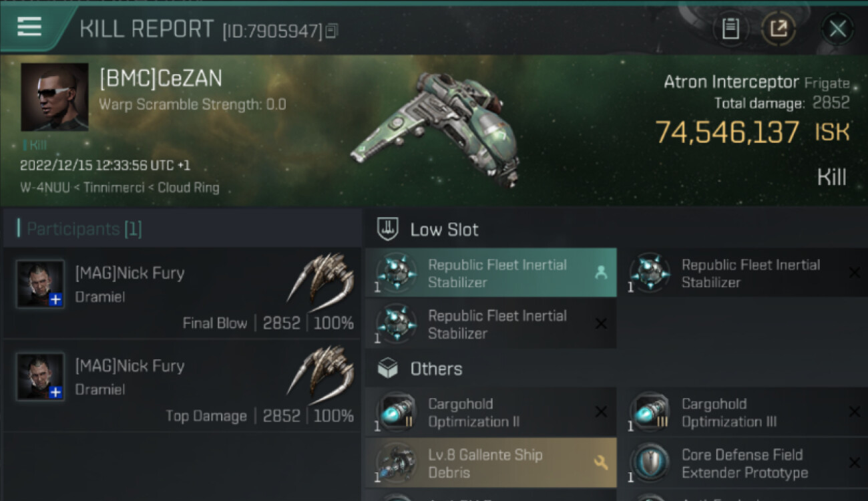Click the Core Defense Field Extender Prototype icon
Viewport: 868px width, 501px height.
click(x=650, y=464)
